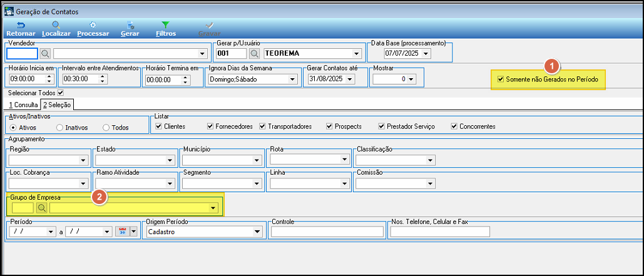Open Data Base date dropdown
This screenshot has width=644, height=276.
click(425, 53)
